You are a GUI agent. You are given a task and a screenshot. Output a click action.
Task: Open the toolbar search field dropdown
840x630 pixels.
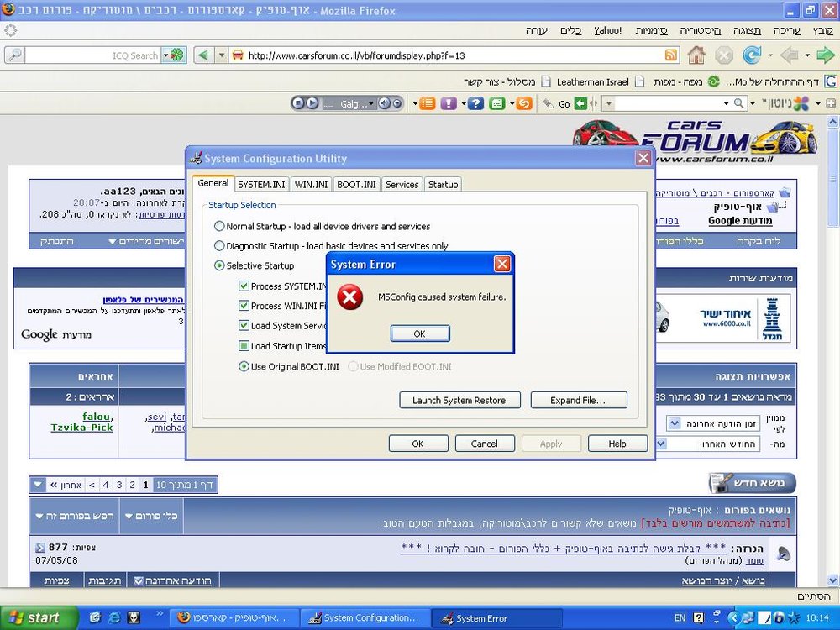726,103
